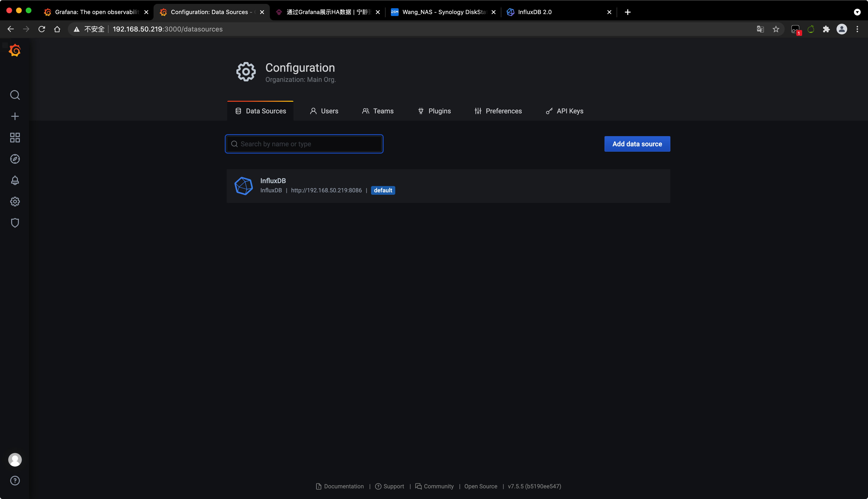Image resolution: width=868 pixels, height=499 pixels.
Task: Click the http://192.168.50.219:8086 URL text
Action: tap(326, 190)
